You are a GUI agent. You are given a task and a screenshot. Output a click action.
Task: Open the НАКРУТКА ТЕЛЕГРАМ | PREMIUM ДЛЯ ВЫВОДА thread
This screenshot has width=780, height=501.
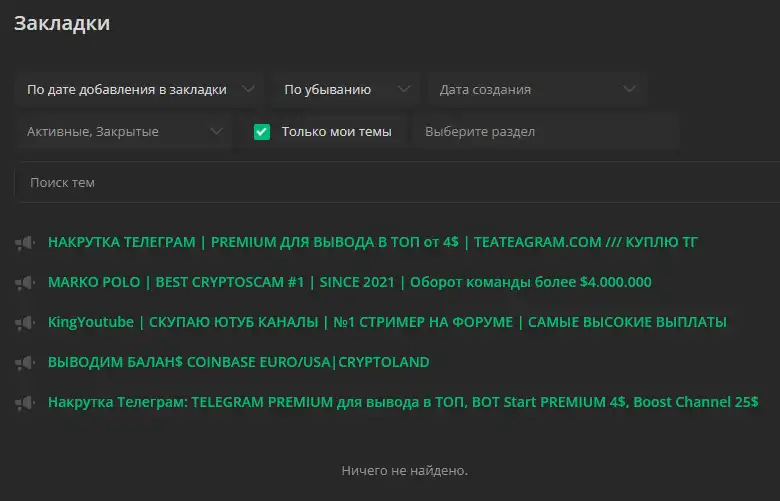pos(373,242)
